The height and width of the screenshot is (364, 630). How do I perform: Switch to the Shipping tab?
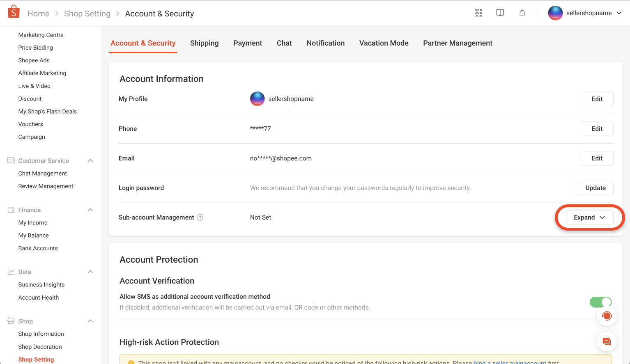204,43
